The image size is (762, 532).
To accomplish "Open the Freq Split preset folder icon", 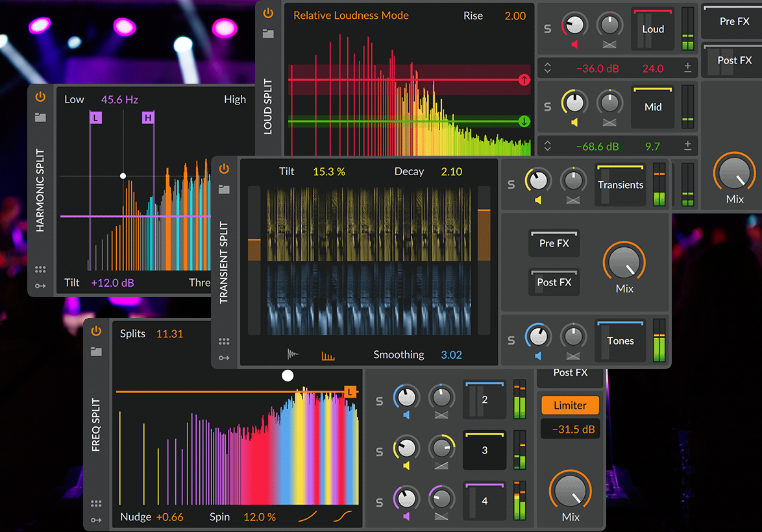I will coord(96,351).
